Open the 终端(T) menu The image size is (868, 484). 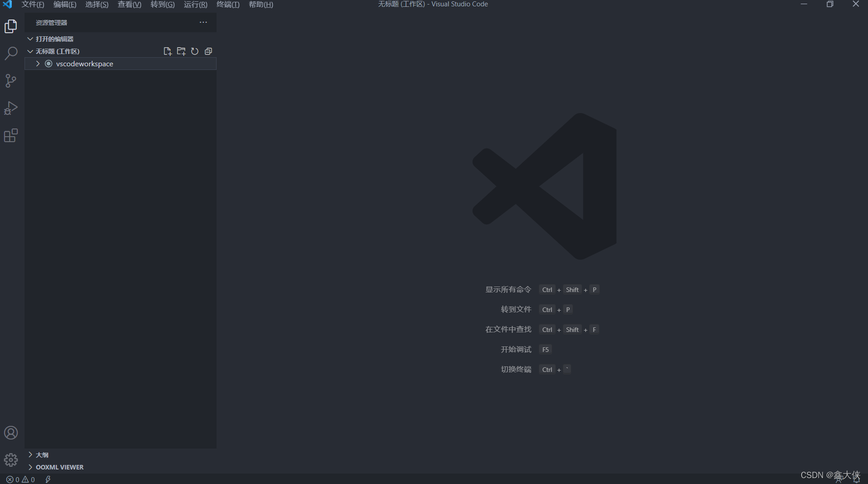click(228, 5)
